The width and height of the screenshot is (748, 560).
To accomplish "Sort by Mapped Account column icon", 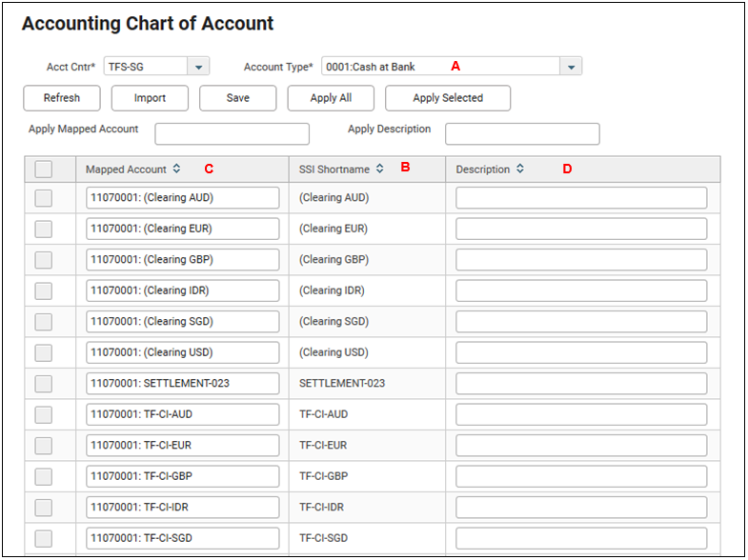I will (176, 170).
